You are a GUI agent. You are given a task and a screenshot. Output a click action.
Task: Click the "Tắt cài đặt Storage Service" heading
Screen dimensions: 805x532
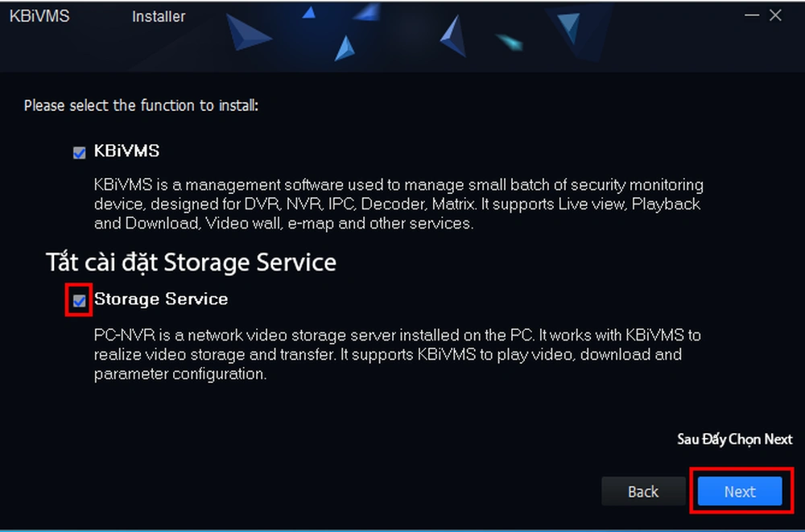pyautogui.click(x=190, y=262)
